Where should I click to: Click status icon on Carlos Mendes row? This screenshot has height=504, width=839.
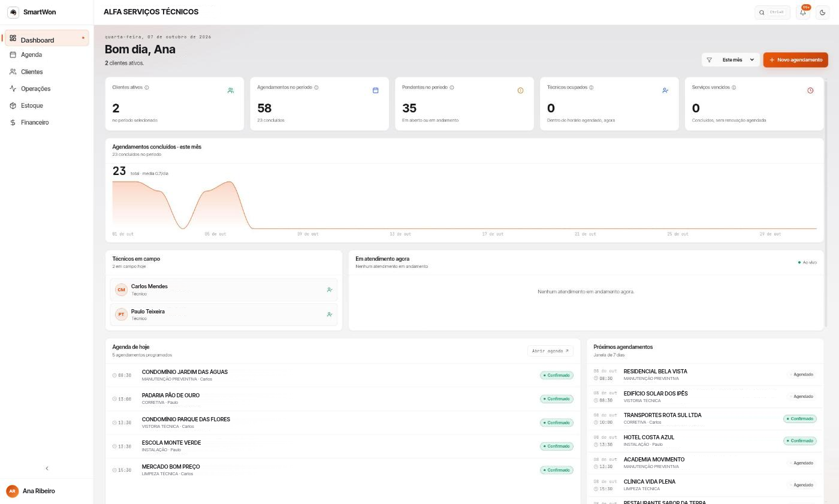point(330,289)
